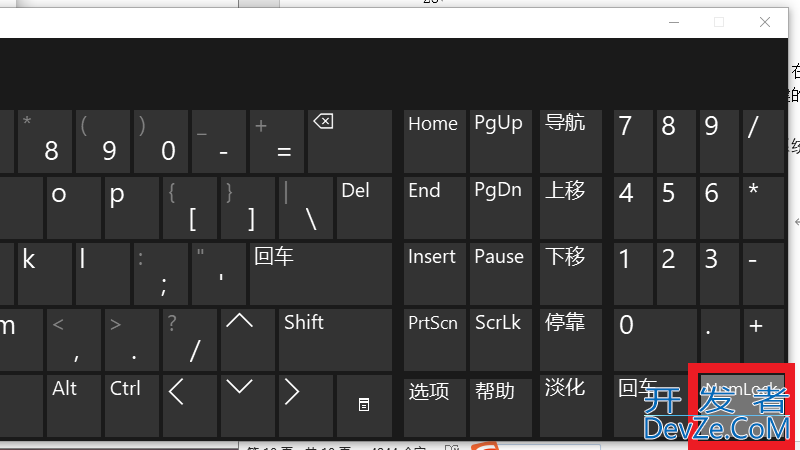Click the Backspace key icon
The width and height of the screenshot is (800, 450).
349,141
